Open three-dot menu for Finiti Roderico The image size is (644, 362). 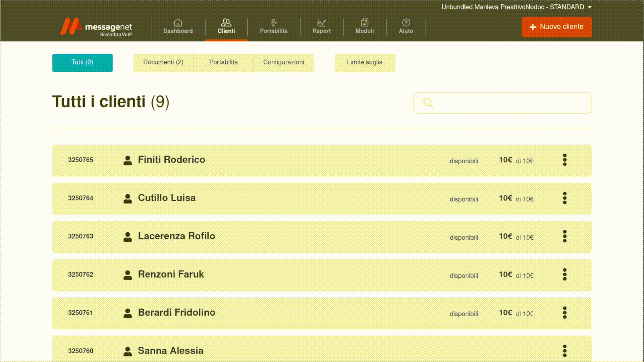[565, 160]
